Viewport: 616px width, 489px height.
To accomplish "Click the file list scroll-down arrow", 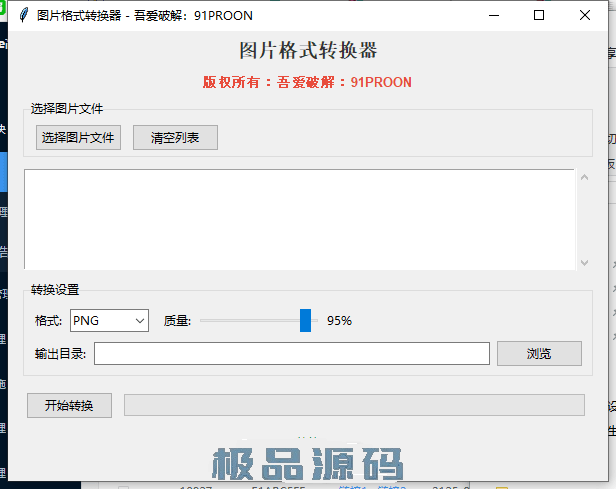I will click(585, 263).
